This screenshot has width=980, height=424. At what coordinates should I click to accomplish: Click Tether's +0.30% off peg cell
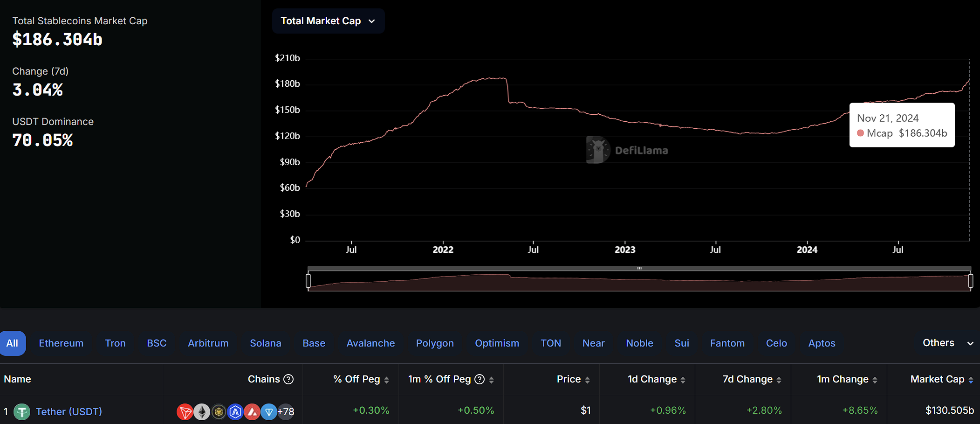click(371, 410)
